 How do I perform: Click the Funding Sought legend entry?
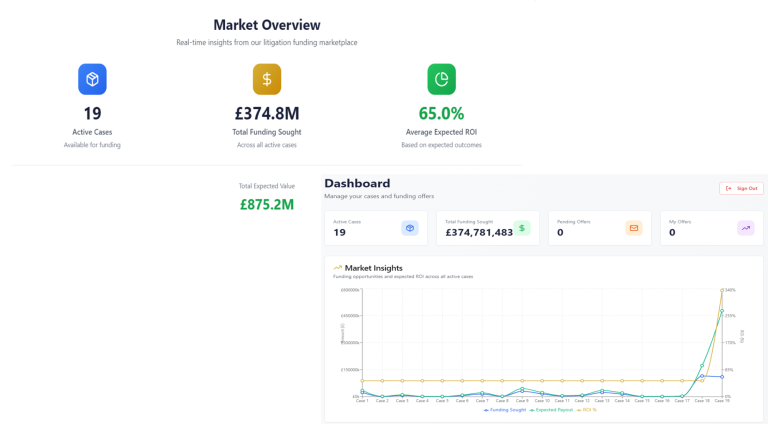click(509, 410)
